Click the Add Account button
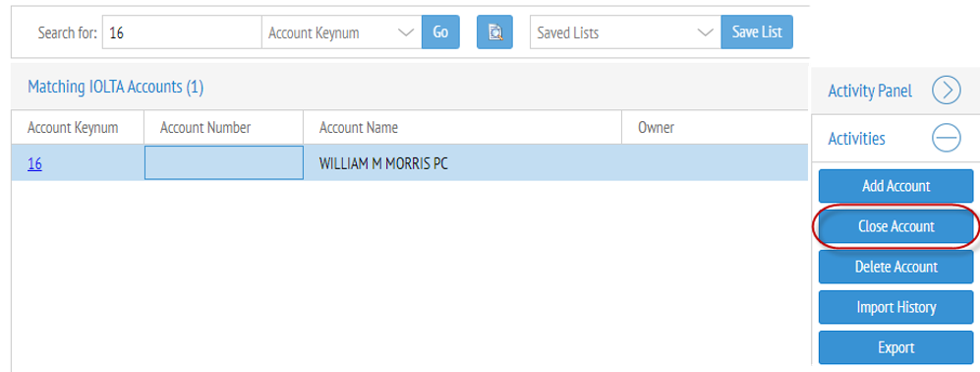The image size is (980, 372). 895,186
